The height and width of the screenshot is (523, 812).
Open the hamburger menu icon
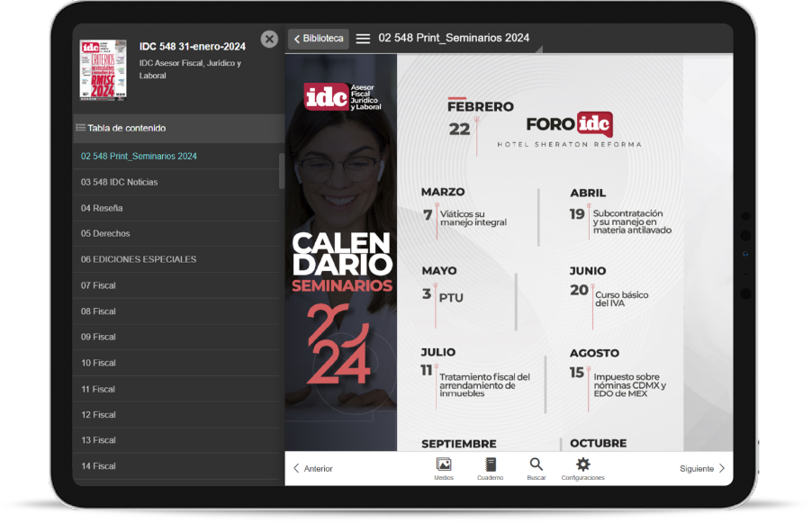[363, 39]
